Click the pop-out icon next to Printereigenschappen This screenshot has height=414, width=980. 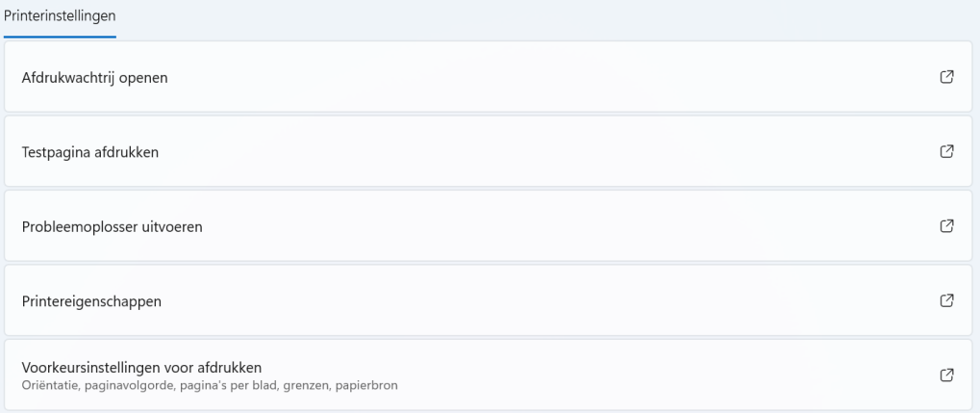click(x=946, y=300)
